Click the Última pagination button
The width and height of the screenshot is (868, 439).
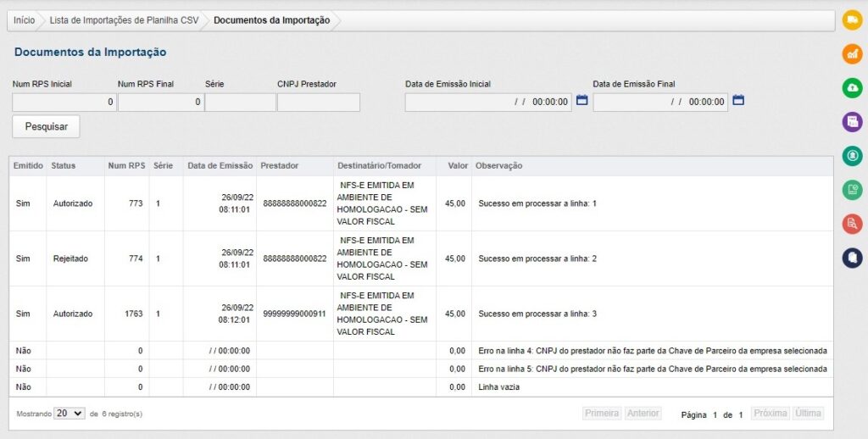(x=808, y=414)
